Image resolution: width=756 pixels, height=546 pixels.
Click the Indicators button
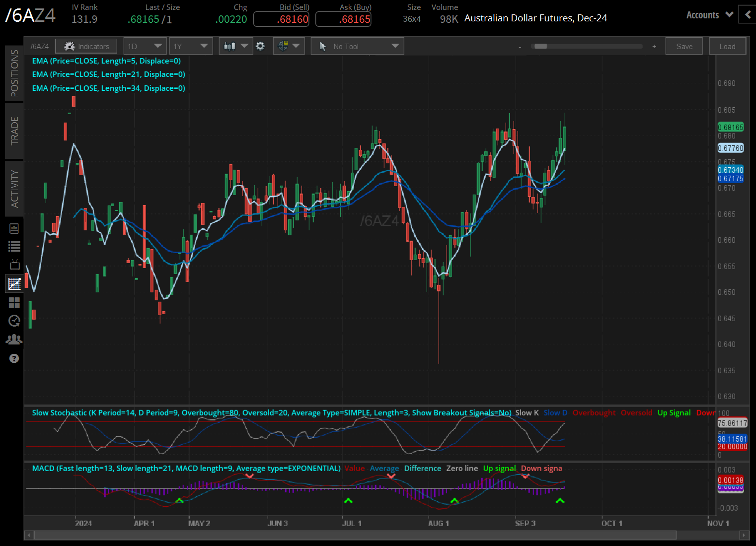tap(86, 46)
